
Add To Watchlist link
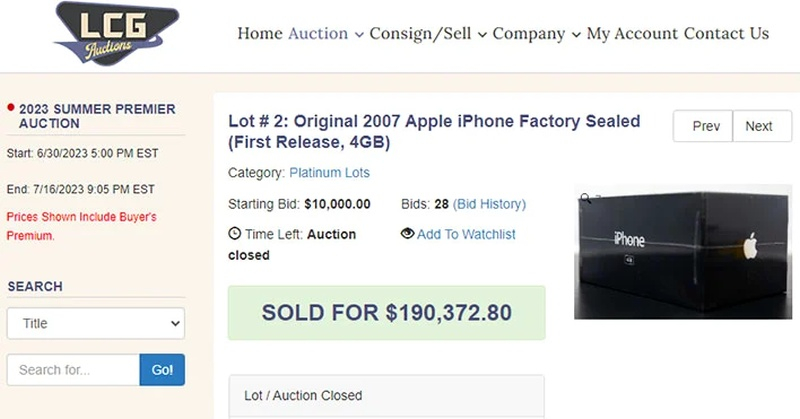click(466, 234)
